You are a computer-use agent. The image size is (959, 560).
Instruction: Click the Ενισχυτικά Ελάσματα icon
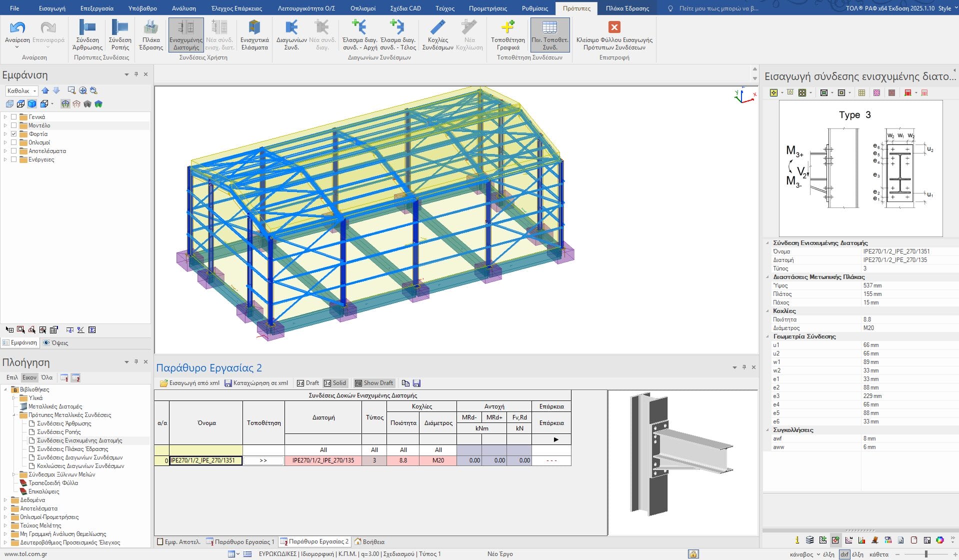pos(254,35)
